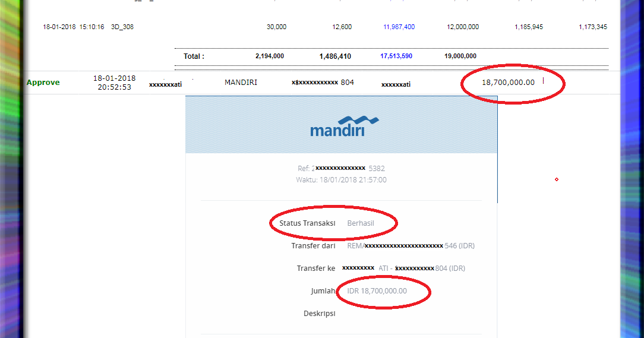This screenshot has width=644, height=338.
Task: Select the Deskripsi label
Action: click(320, 314)
